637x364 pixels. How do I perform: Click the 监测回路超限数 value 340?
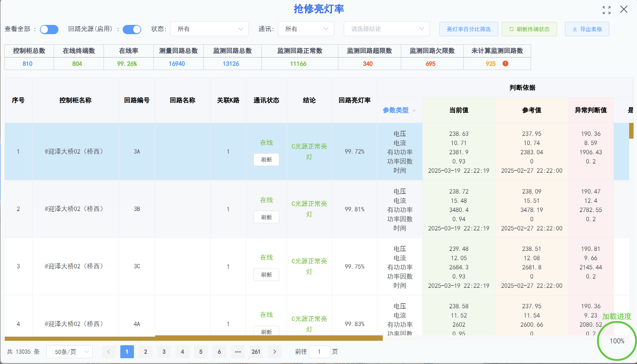[368, 64]
